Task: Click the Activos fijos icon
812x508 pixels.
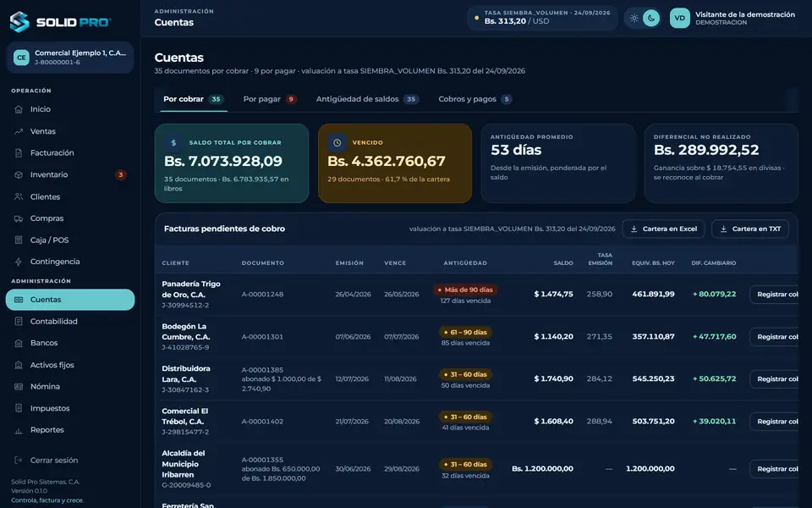Action: click(x=19, y=365)
